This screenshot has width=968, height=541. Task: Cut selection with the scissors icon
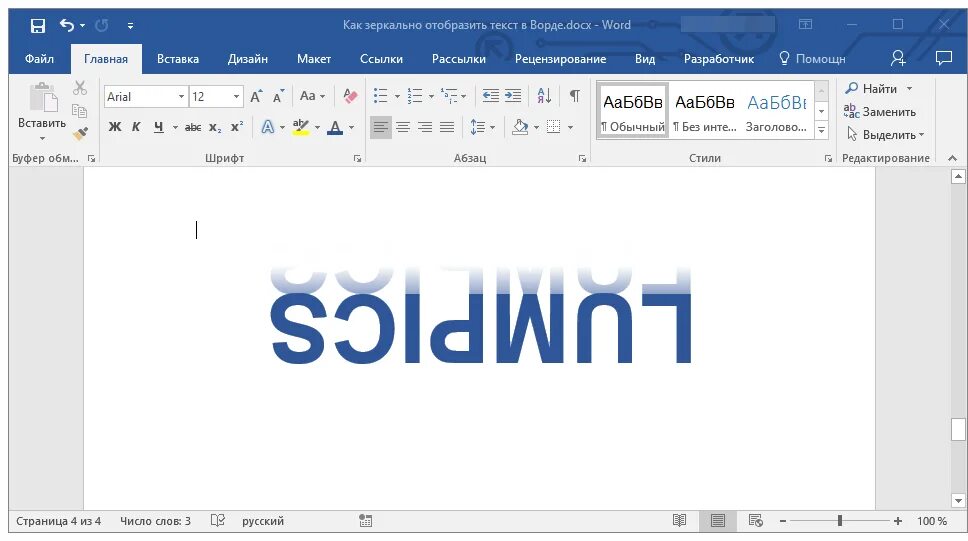[80, 88]
